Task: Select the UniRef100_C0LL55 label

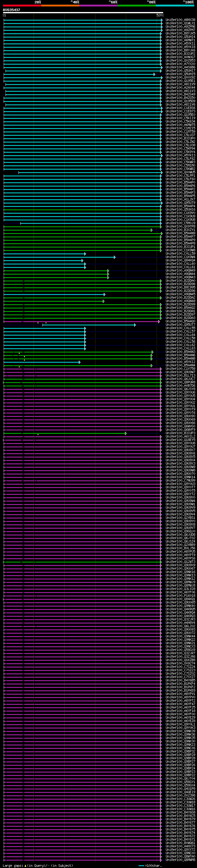Action: [180, 328]
